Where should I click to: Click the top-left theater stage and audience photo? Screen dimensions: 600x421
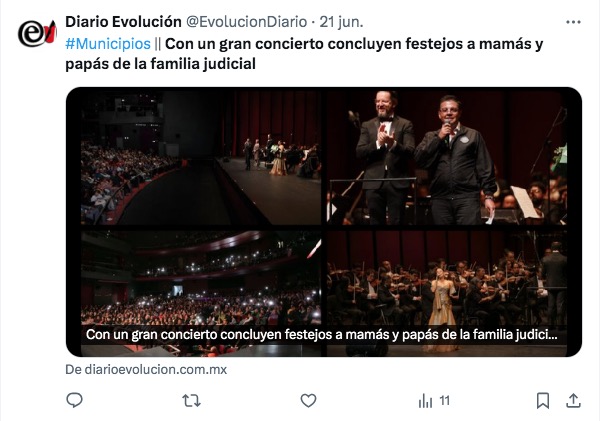coord(201,158)
